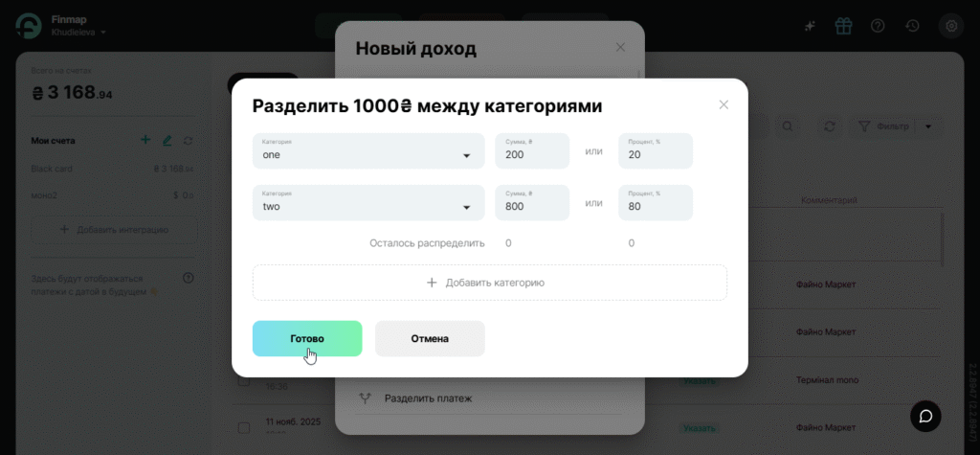
Task: Click the amount field showing 200
Action: (x=531, y=151)
